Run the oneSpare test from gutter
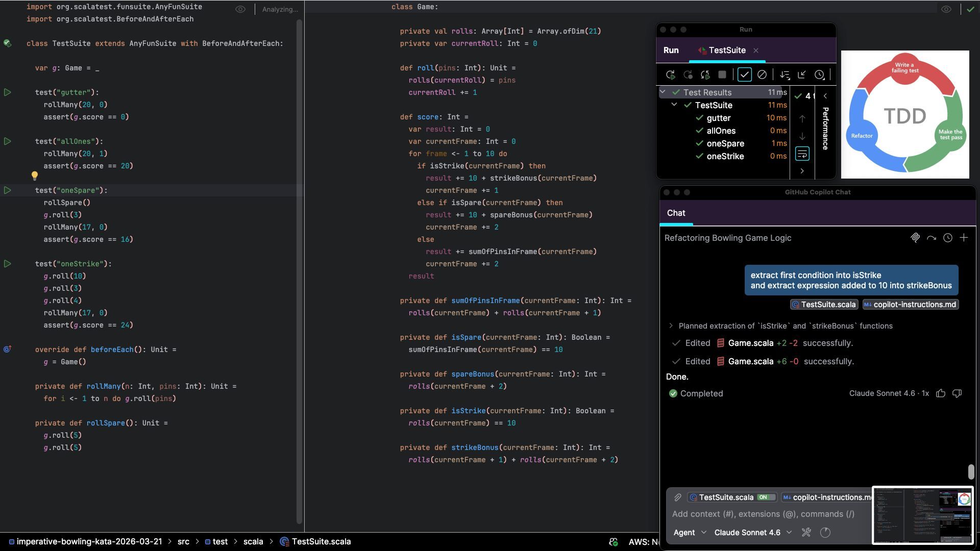This screenshot has width=980, height=551. (x=7, y=190)
